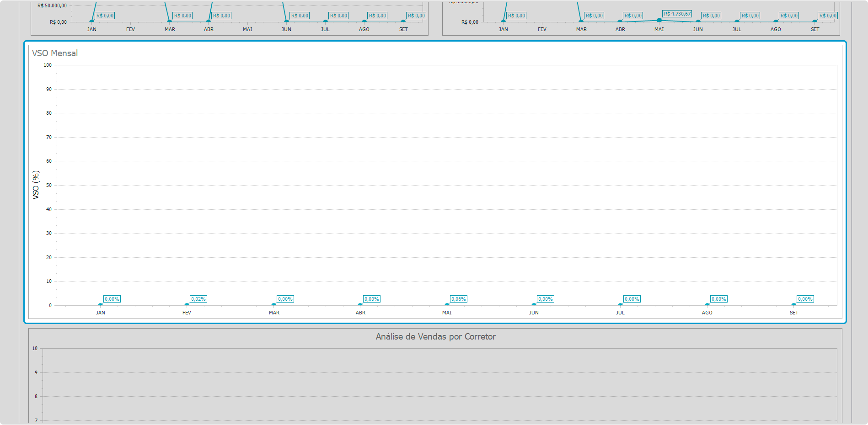Click the AGO axis label in VSO Mensal

[x=707, y=313]
